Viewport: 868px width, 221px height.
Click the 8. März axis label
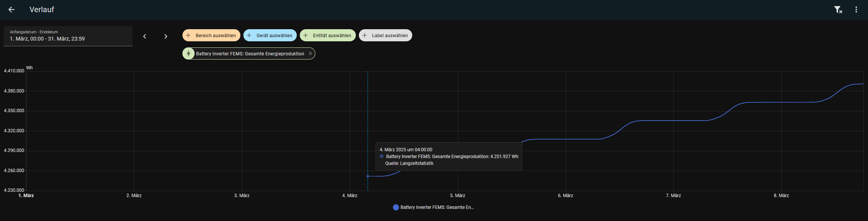coord(781,196)
